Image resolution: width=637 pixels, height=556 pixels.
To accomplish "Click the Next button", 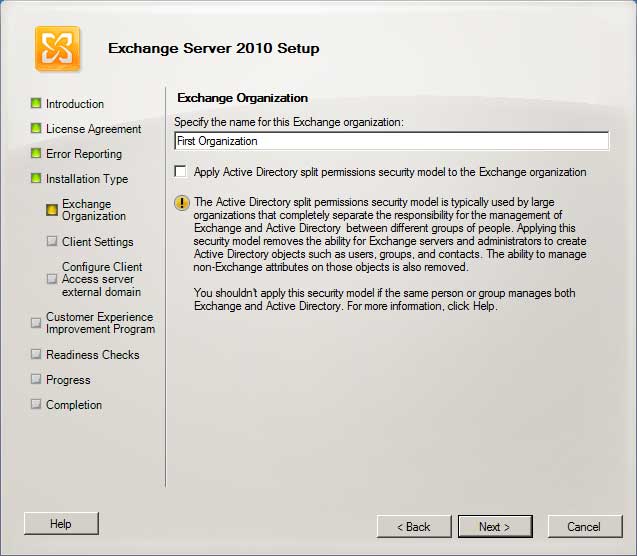I will click(495, 526).
